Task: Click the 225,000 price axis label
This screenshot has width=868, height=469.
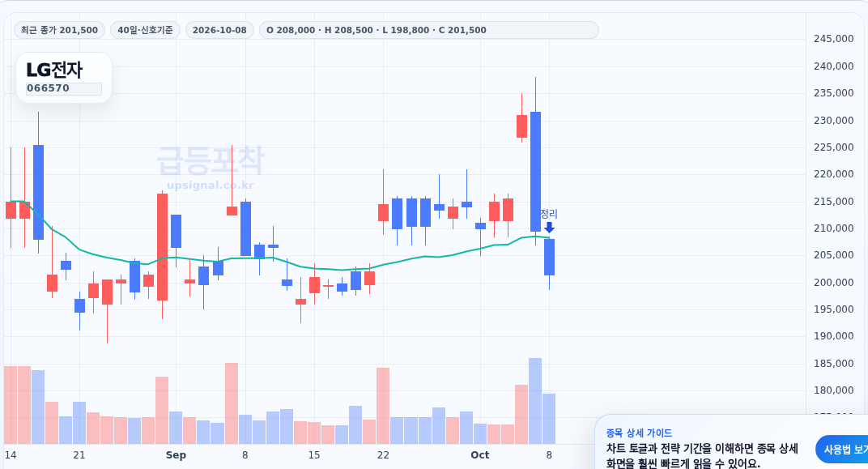Action: [834, 147]
